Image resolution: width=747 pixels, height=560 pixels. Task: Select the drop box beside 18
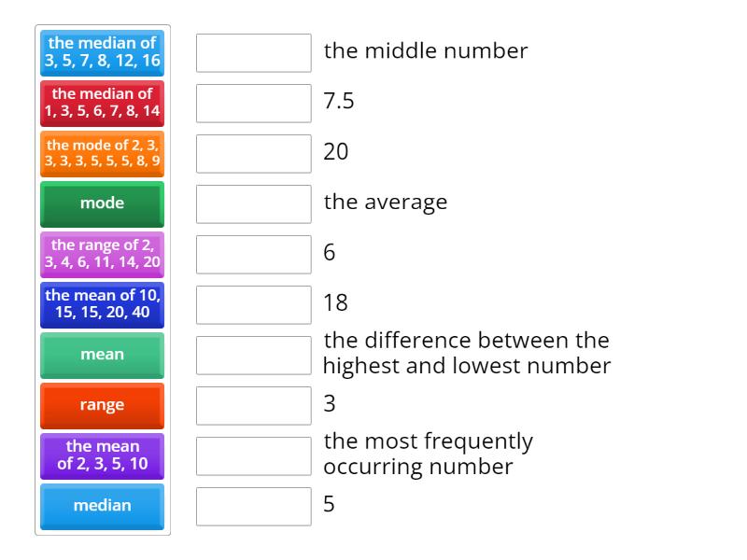254,305
